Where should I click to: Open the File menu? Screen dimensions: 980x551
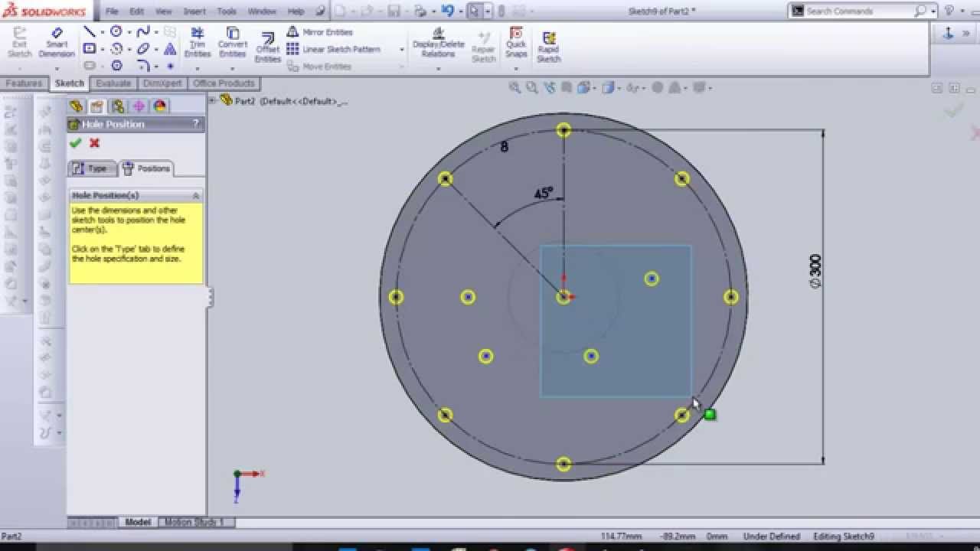point(112,11)
